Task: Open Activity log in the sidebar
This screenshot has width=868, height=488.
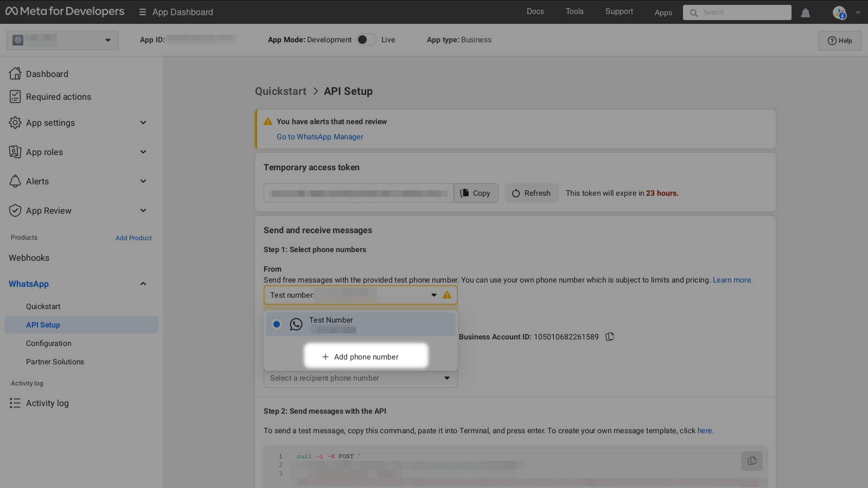Action: point(47,403)
